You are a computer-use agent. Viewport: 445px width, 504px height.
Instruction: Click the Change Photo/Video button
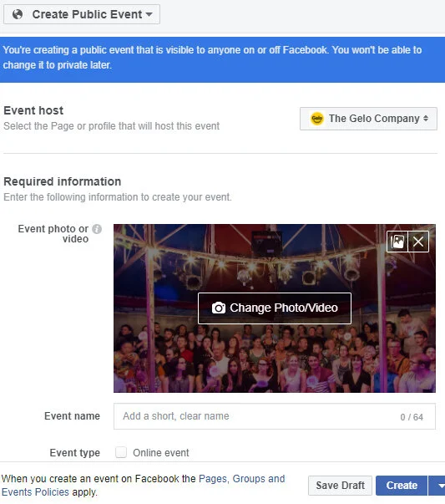[275, 308]
